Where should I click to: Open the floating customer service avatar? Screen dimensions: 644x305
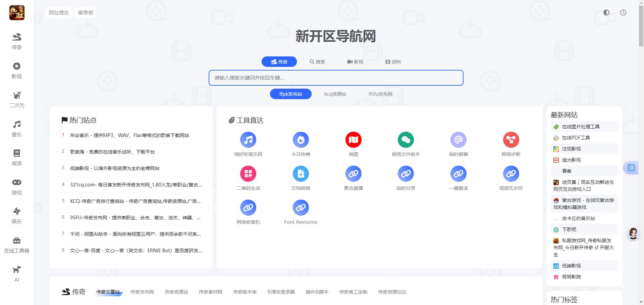[x=633, y=233]
